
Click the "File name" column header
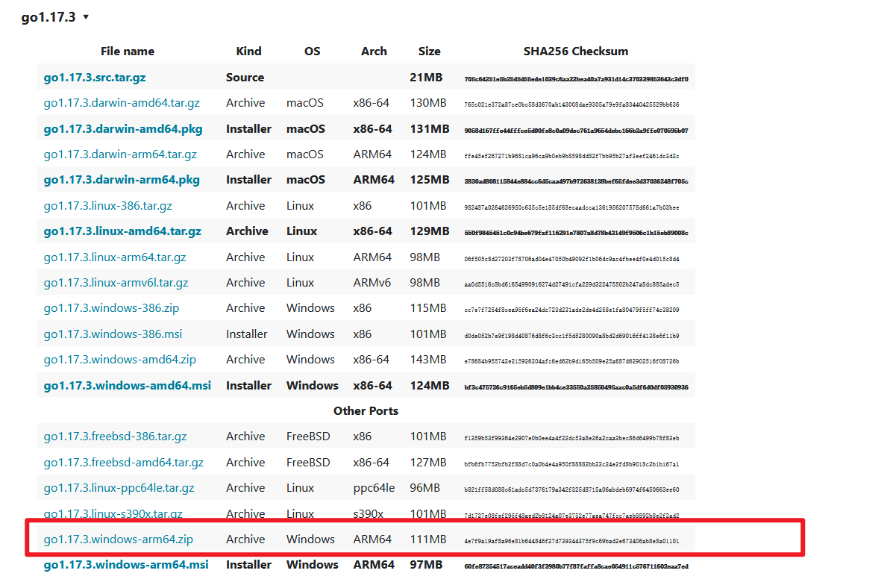click(x=128, y=51)
